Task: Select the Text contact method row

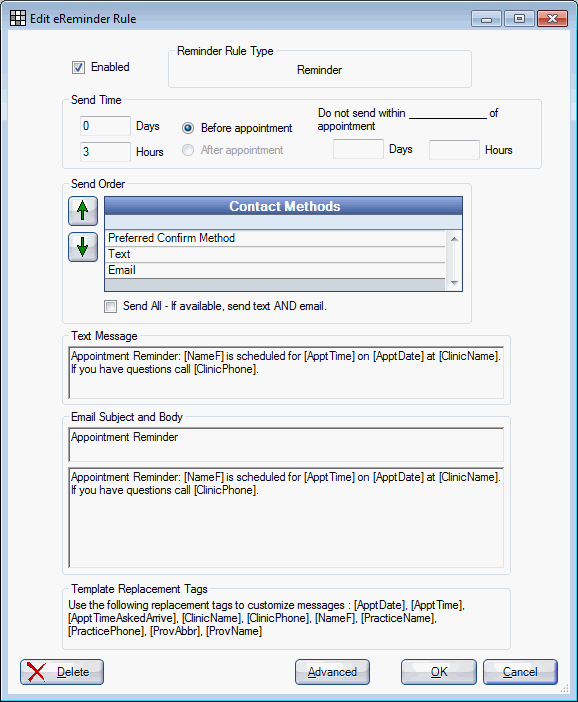Action: tap(275, 254)
